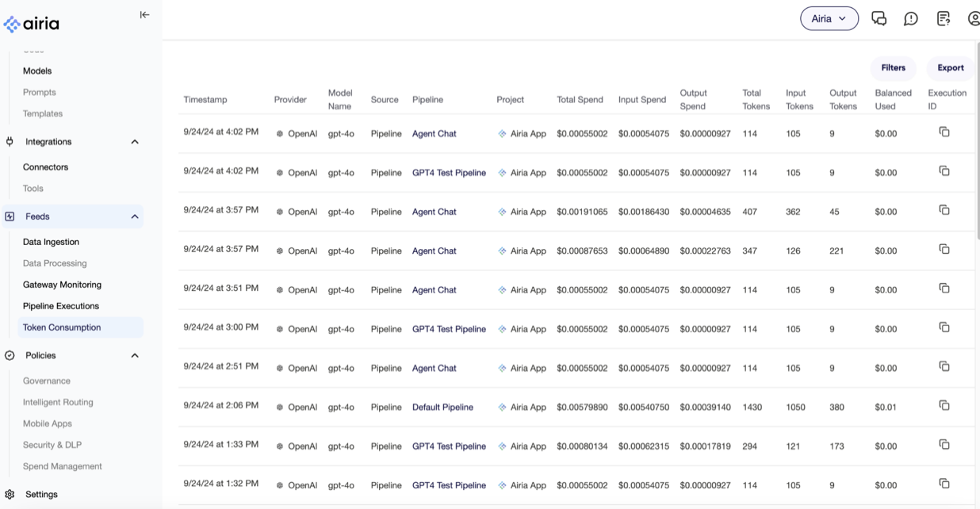
Task: Open Tools in the sidebar
Action: pyautogui.click(x=33, y=189)
